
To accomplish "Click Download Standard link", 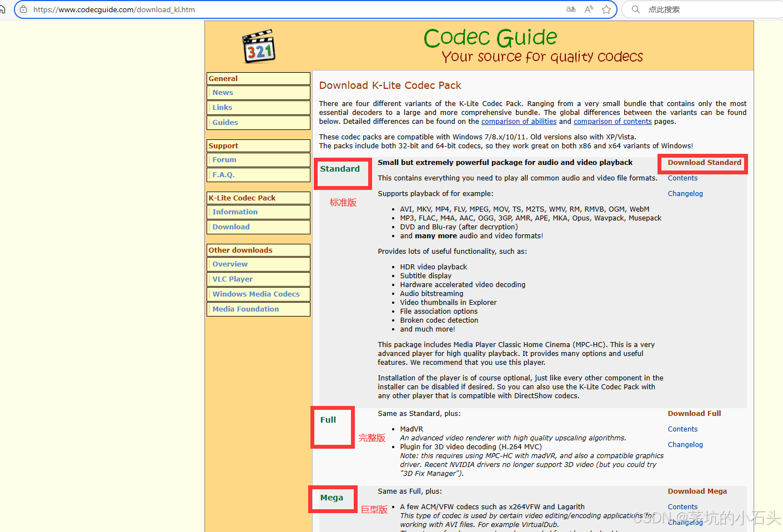I will click(x=704, y=163).
